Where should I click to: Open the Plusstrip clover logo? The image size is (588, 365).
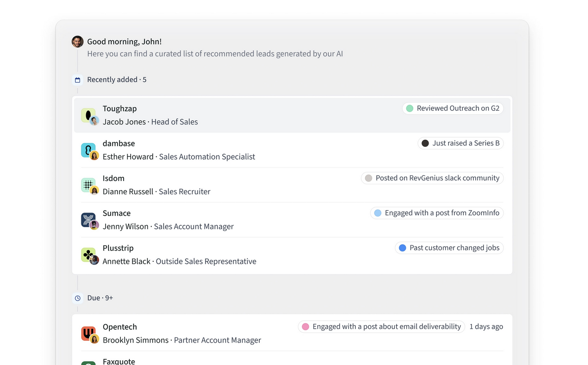point(88,254)
